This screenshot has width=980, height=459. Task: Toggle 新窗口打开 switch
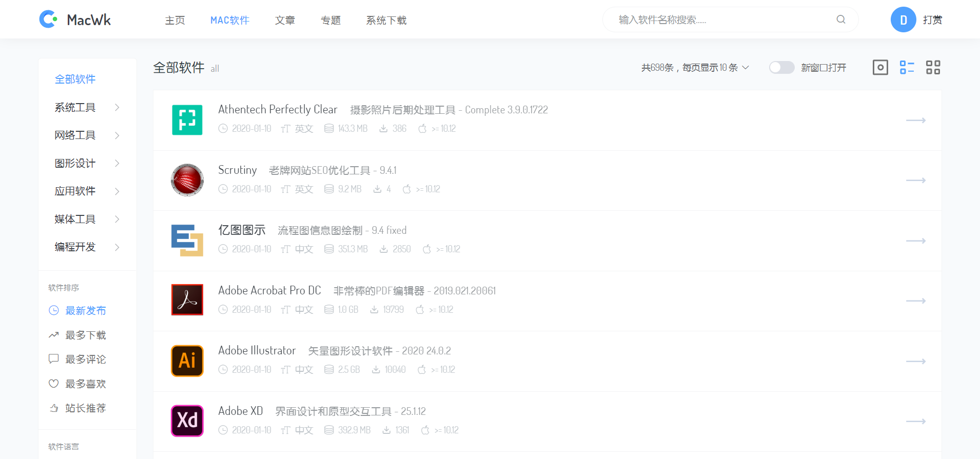(781, 67)
